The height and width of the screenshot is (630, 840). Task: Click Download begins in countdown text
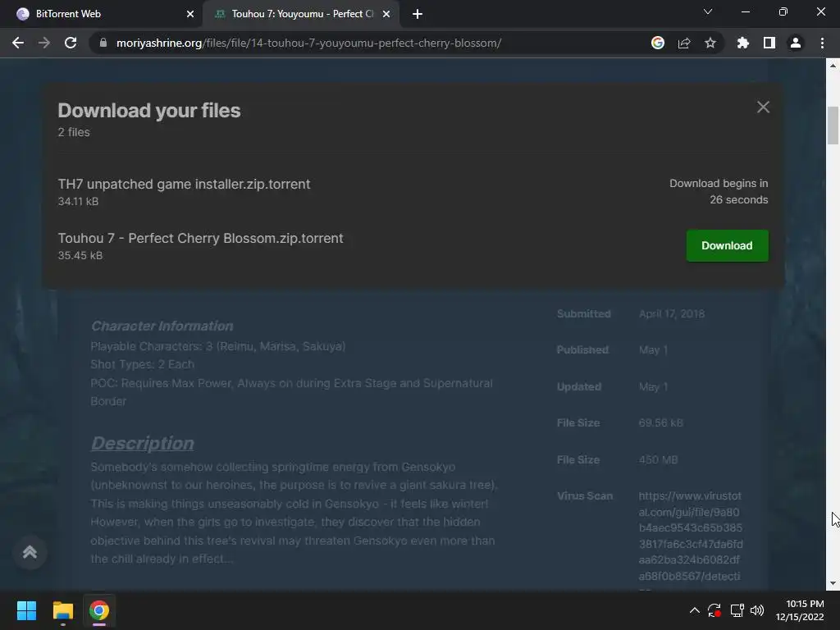(x=719, y=191)
